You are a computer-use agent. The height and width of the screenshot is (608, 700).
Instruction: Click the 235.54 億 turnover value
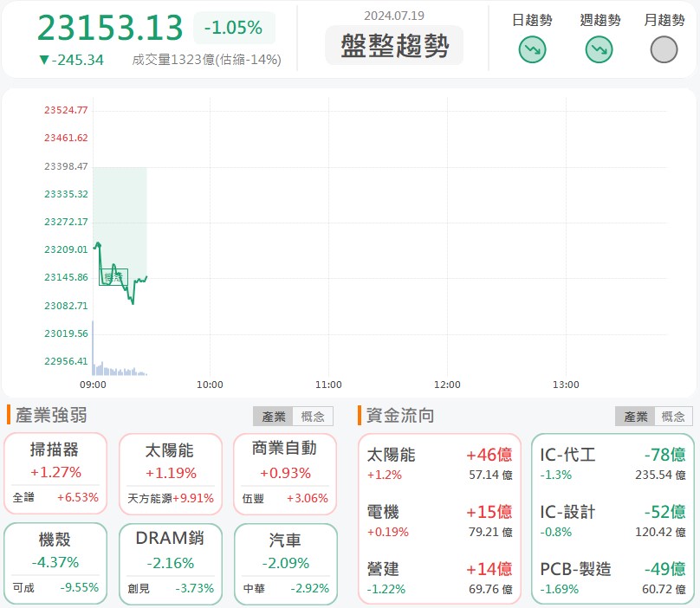660,475
